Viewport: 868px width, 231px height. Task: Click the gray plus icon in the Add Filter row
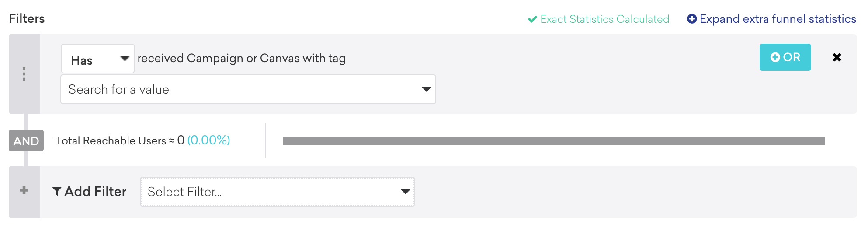(x=24, y=190)
